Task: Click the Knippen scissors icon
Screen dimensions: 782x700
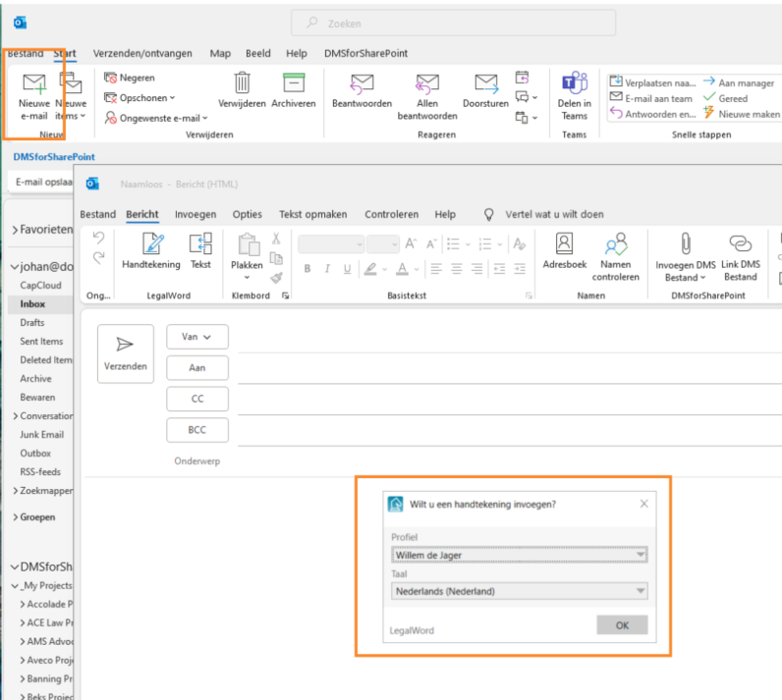Action: pos(276,240)
